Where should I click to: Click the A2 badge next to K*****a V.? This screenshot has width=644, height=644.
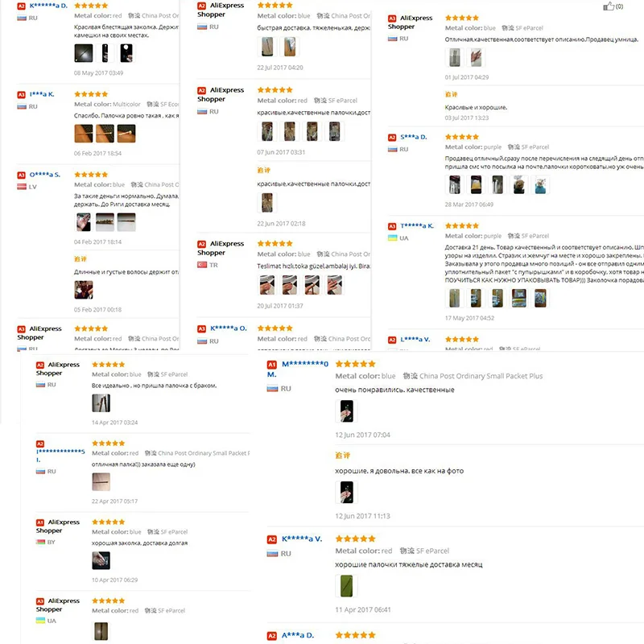(x=272, y=539)
